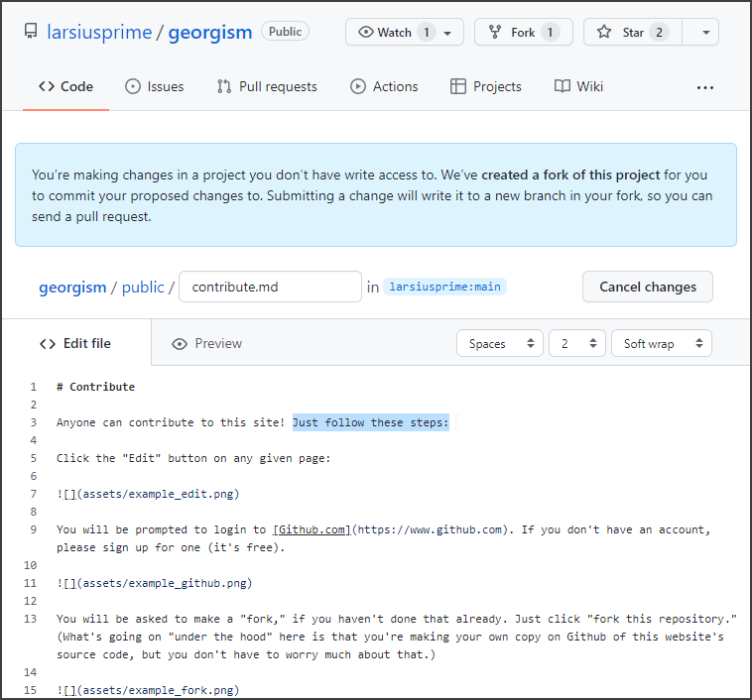Click the fork icon on the Fork button
This screenshot has width=752, height=700.
point(495,32)
